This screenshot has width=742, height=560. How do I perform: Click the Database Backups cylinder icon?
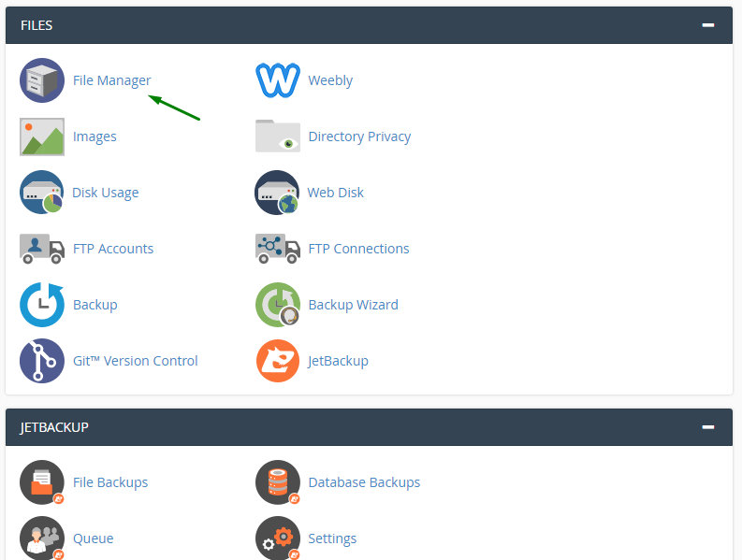pos(278,482)
